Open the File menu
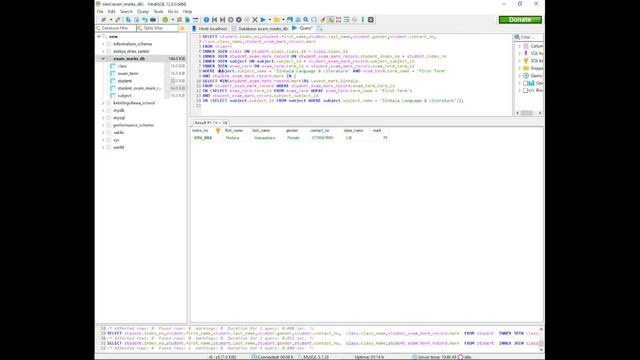The width and height of the screenshot is (640, 360). point(100,11)
